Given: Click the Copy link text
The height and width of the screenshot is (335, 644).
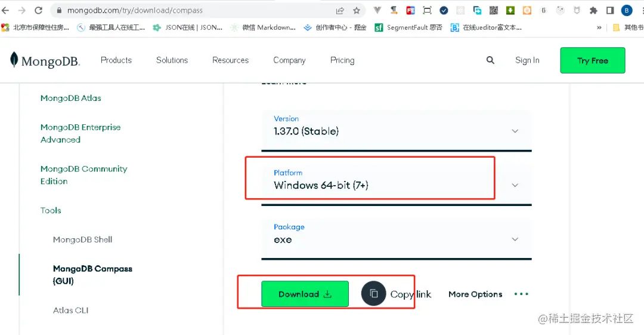Looking at the screenshot, I should click(411, 294).
